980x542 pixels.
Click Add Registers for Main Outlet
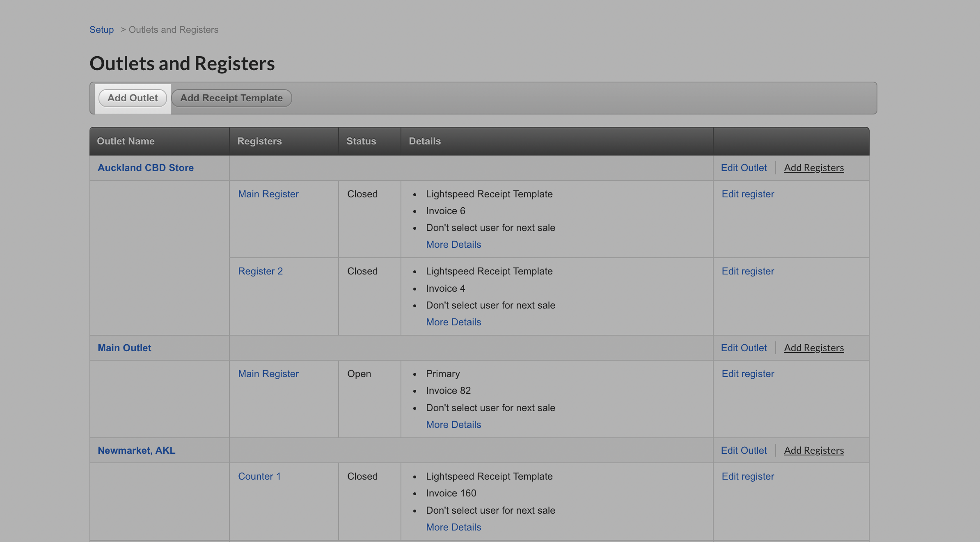coord(814,348)
